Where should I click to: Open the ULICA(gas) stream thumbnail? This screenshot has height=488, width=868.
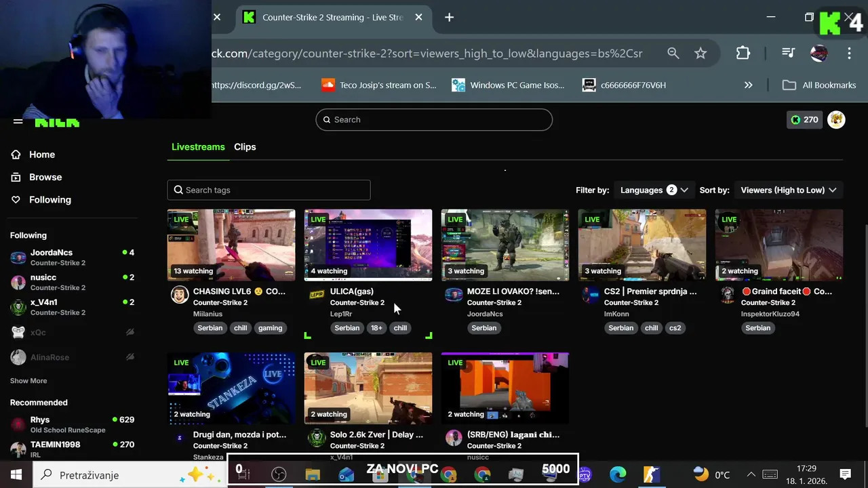tap(368, 245)
